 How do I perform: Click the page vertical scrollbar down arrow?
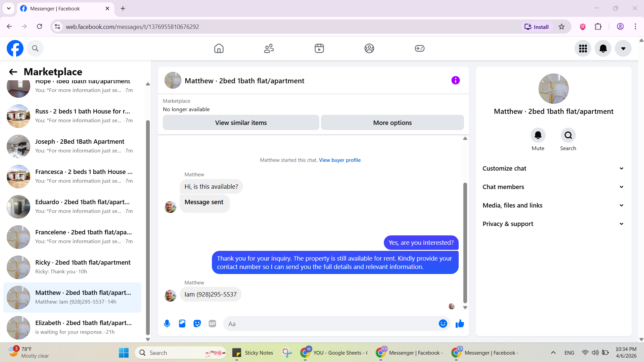pos(641,340)
